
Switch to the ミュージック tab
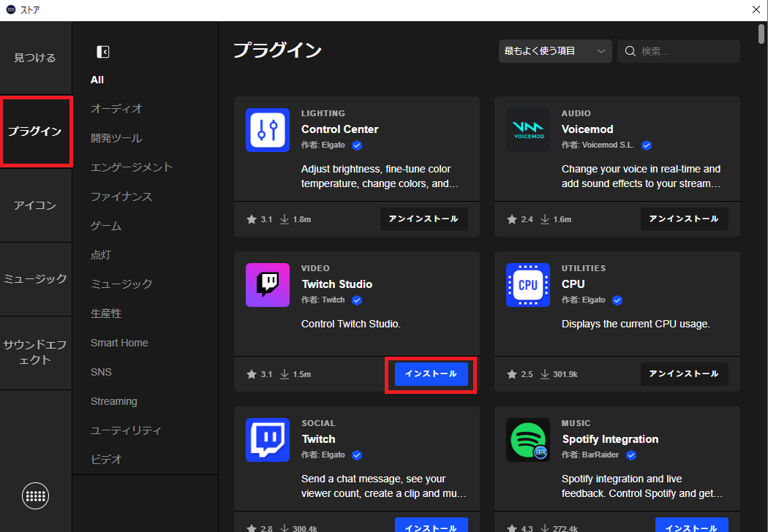(x=34, y=278)
